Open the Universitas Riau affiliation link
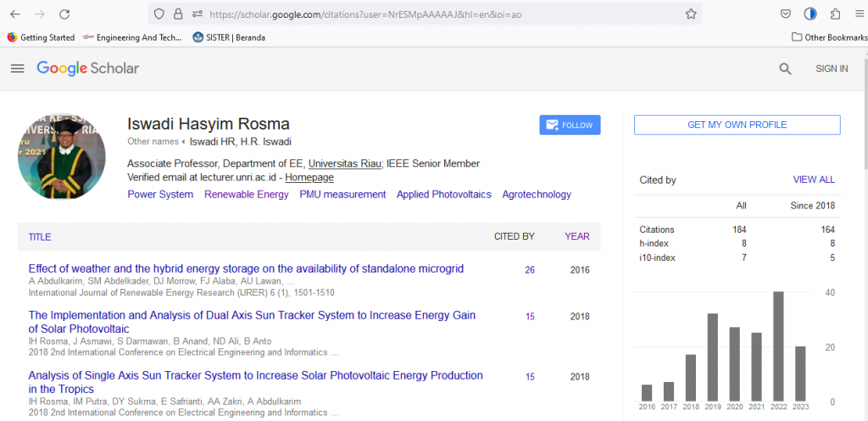This screenshot has height=421, width=868. (344, 163)
